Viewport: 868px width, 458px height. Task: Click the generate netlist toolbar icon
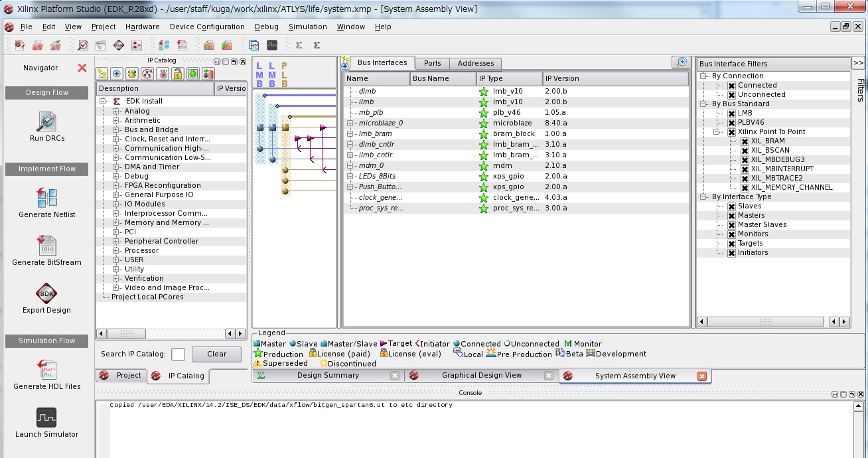pos(164,45)
